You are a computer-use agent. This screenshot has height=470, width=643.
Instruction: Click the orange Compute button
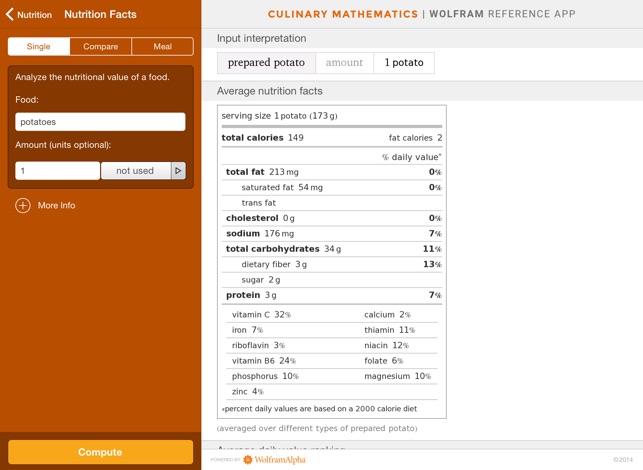pyautogui.click(x=100, y=452)
